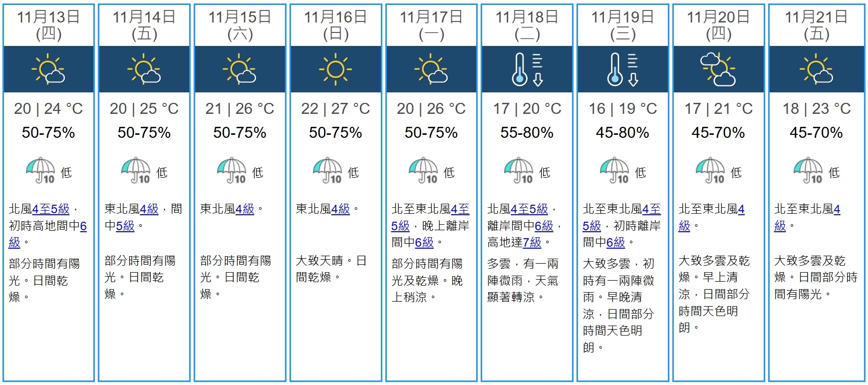Click the umbrella icon for November 19
868x385 pixels.
(614, 171)
